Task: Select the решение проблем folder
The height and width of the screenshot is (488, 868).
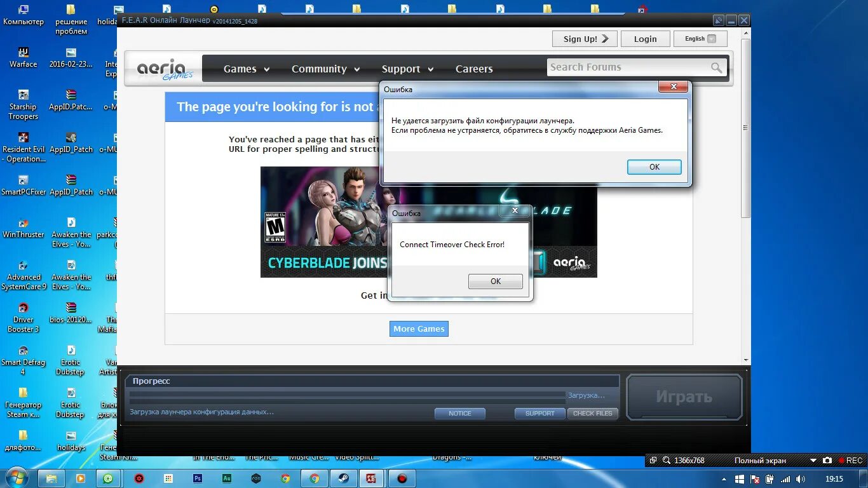Action: coord(71,19)
